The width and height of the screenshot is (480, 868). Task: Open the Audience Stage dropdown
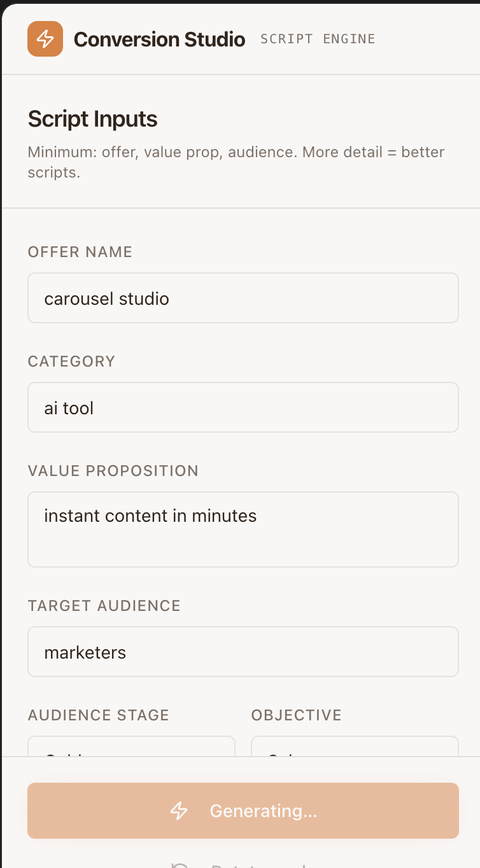click(132, 747)
